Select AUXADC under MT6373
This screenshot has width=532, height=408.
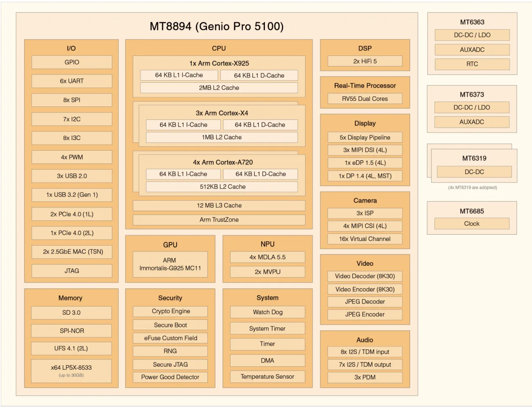[x=472, y=122]
